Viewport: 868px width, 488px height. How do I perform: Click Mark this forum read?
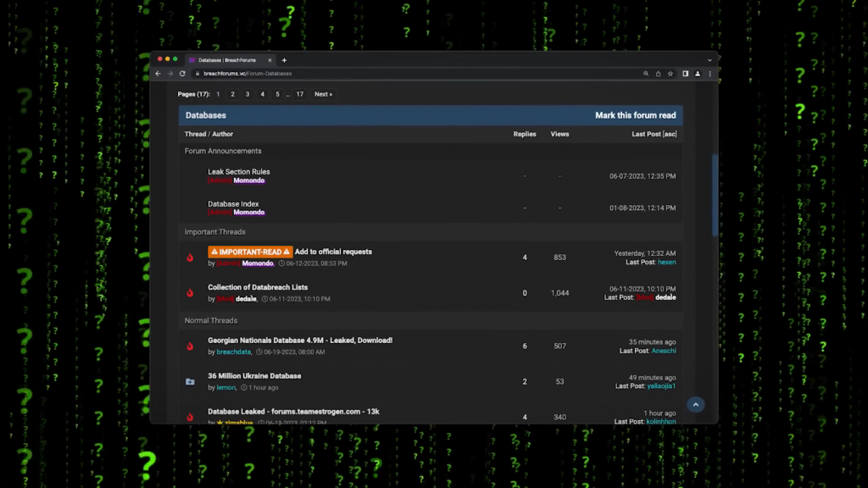coord(635,115)
